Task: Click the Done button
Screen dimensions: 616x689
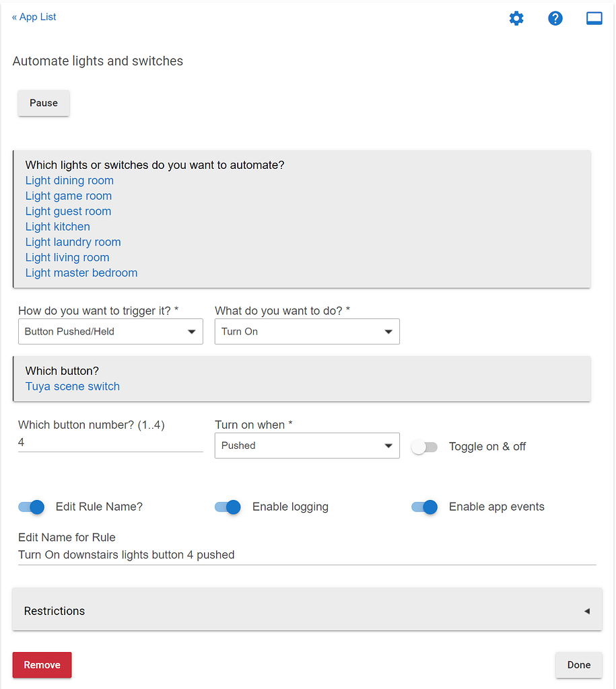Action: click(x=578, y=665)
